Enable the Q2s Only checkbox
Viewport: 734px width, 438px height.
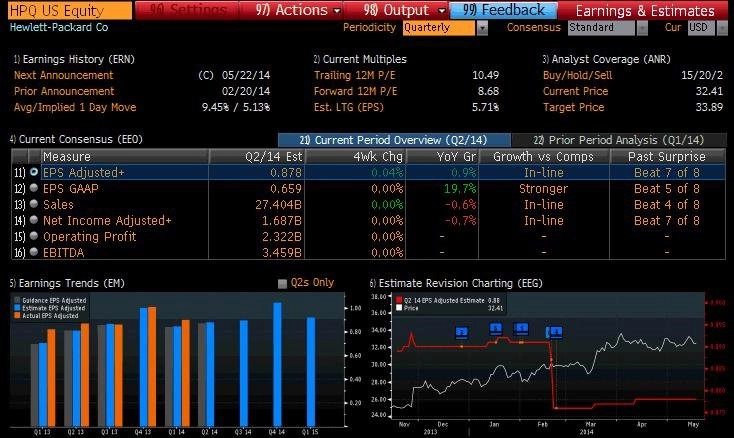[x=282, y=284]
